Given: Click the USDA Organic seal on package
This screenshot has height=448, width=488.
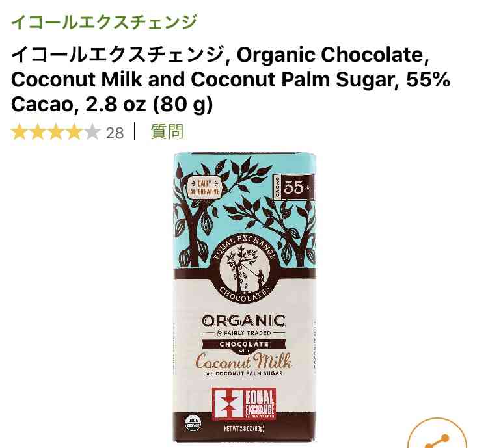Looking at the screenshot, I should pyautogui.click(x=193, y=423).
